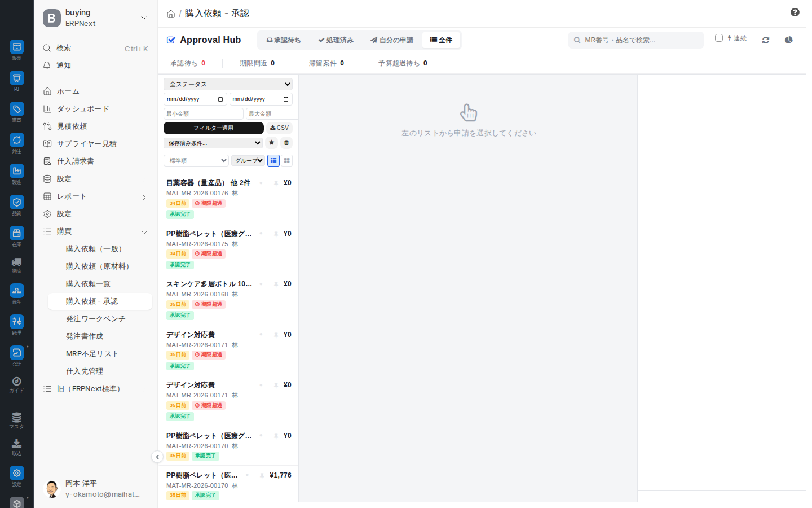
Task: Open the 会計 accounting module icon
Action: coord(17,353)
